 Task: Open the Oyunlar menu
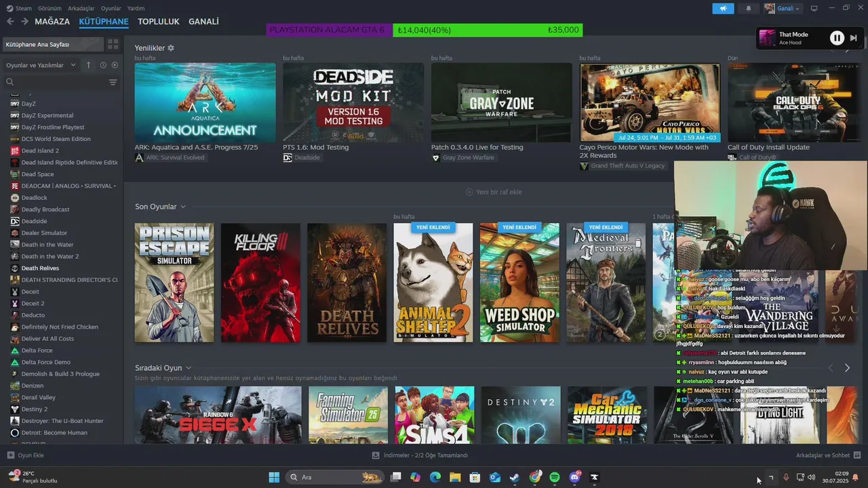111,8
